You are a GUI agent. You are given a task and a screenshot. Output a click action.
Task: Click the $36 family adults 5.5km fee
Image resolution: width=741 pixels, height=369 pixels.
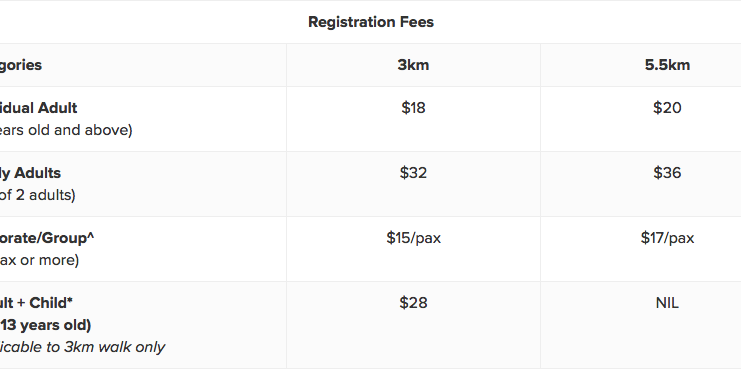point(667,173)
